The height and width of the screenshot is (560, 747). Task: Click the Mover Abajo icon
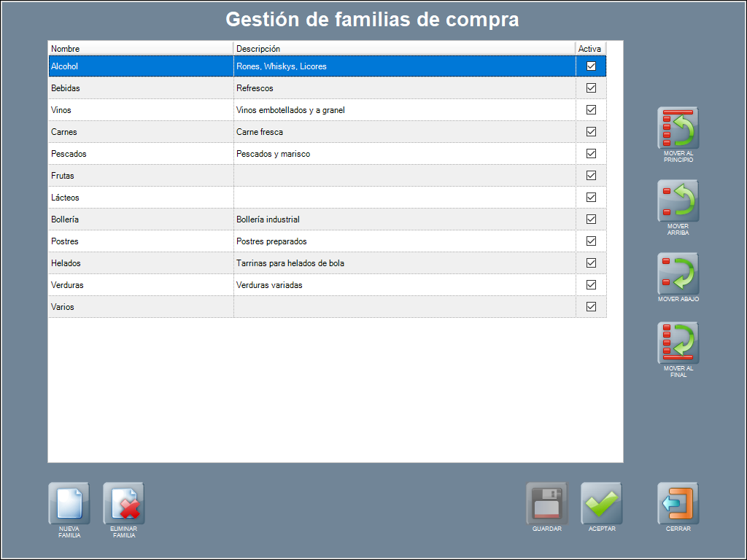[678, 274]
